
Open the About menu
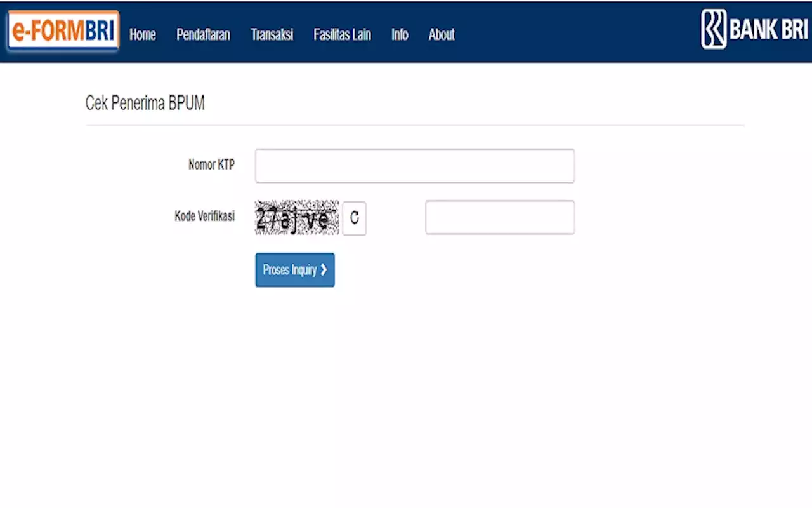[x=442, y=35]
